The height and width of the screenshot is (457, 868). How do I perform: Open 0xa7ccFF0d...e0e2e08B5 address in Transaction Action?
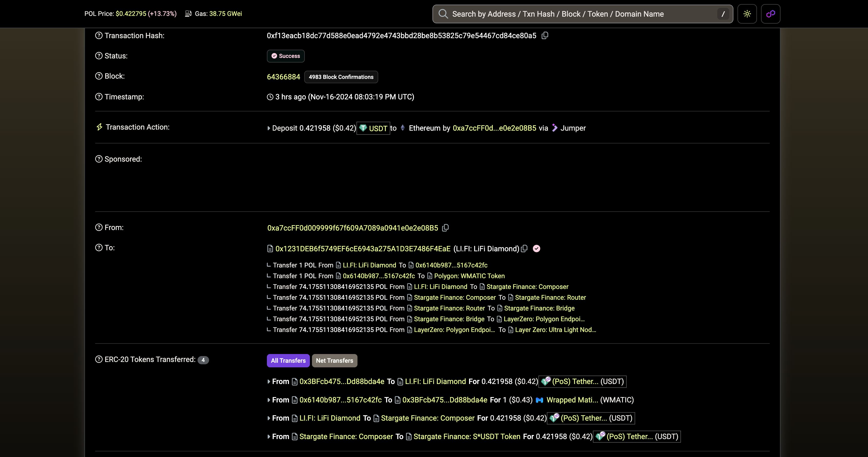tap(494, 128)
